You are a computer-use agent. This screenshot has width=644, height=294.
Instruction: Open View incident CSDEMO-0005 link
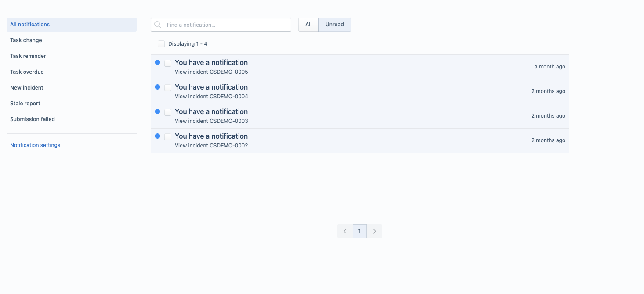click(211, 72)
